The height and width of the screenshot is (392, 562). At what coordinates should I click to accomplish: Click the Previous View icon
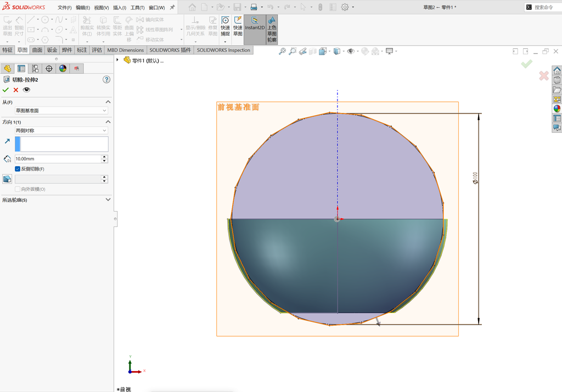(303, 51)
